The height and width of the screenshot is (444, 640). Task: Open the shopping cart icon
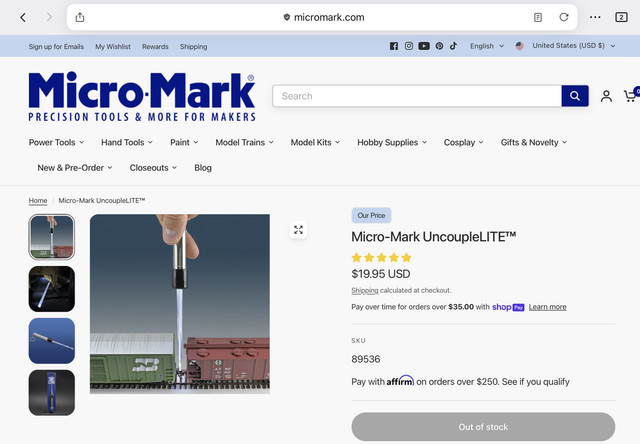pyautogui.click(x=630, y=96)
